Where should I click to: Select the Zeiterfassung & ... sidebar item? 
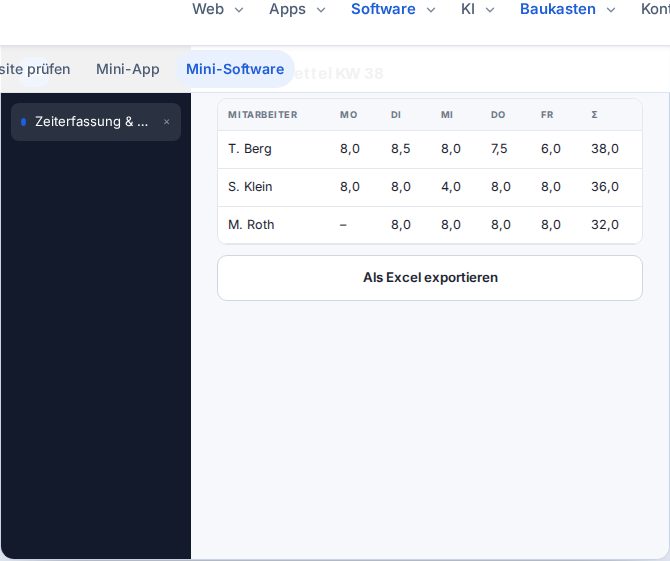pos(96,122)
